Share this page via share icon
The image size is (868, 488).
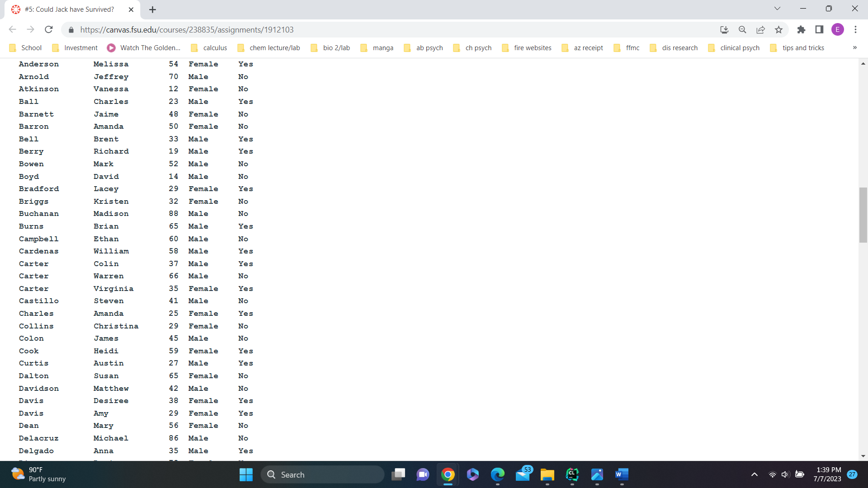(x=760, y=30)
